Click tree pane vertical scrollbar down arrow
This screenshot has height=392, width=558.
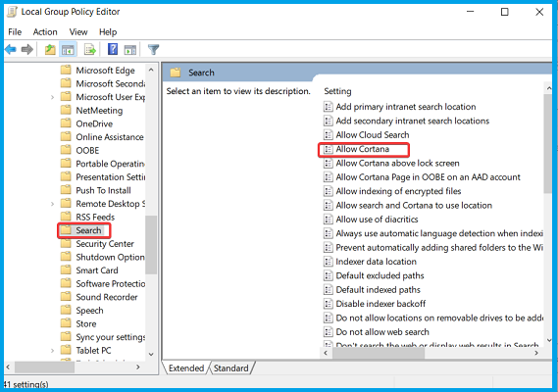click(x=151, y=355)
